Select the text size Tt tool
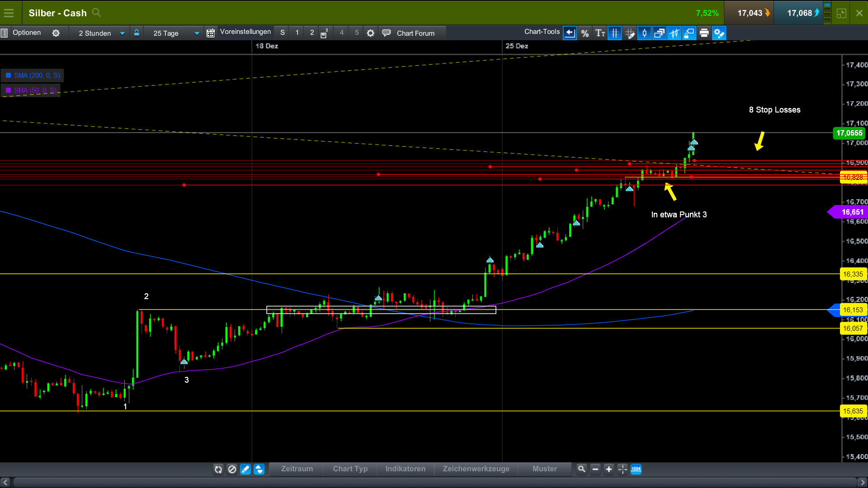Screen dimensions: 868x488 click(600, 33)
